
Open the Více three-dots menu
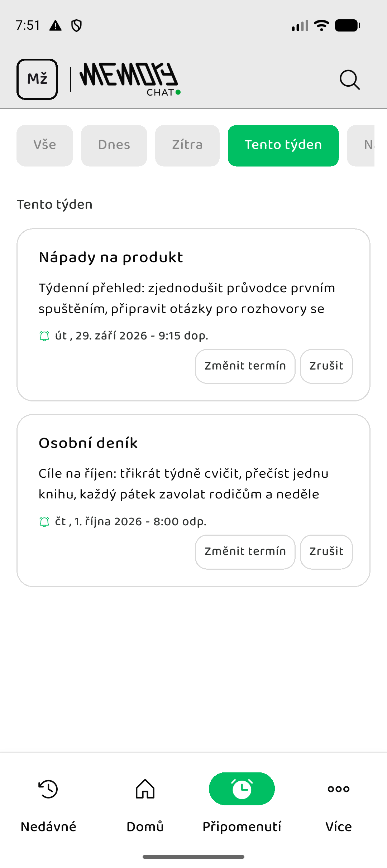339,789
